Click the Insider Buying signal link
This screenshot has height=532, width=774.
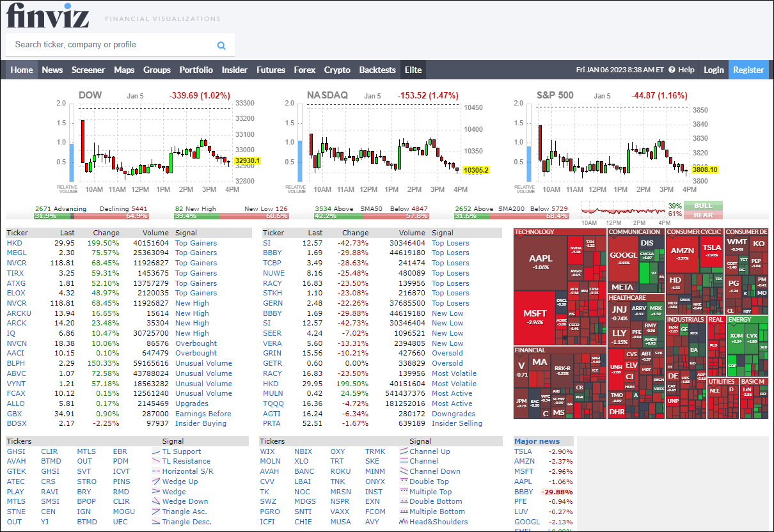click(200, 424)
